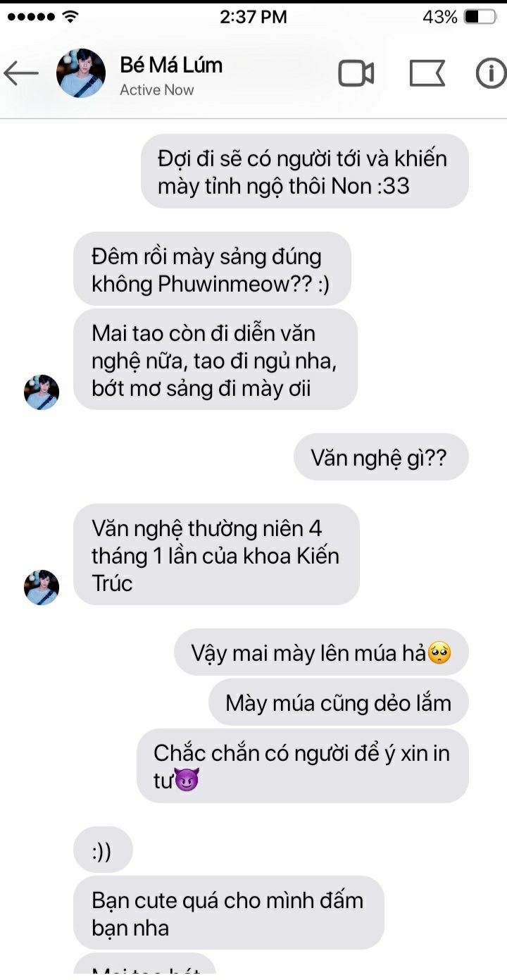Select message "Vậy mai mày lên múa hả"
The image size is (507, 980).
[321, 652]
